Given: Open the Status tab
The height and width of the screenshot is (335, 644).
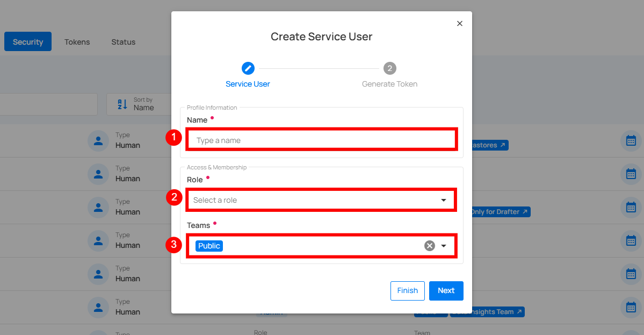Looking at the screenshot, I should tap(124, 42).
